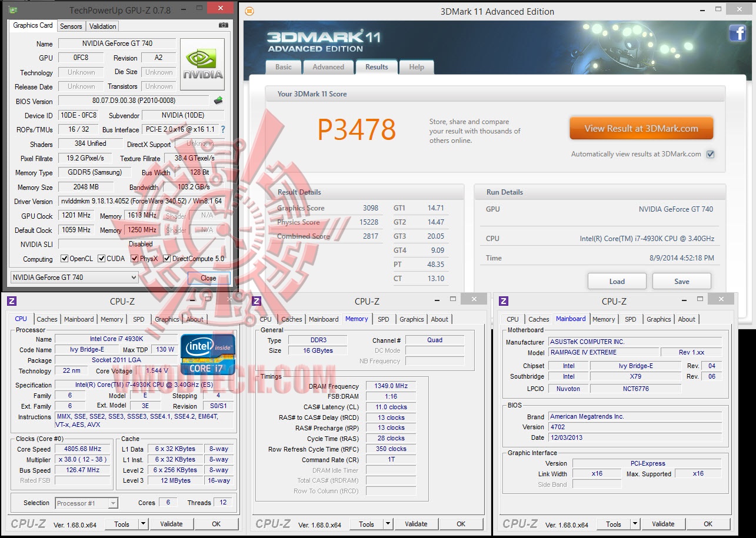Open Graphics tab in Mainboard CPU-Z window
Image resolution: width=756 pixels, height=538 pixels.
tap(659, 319)
